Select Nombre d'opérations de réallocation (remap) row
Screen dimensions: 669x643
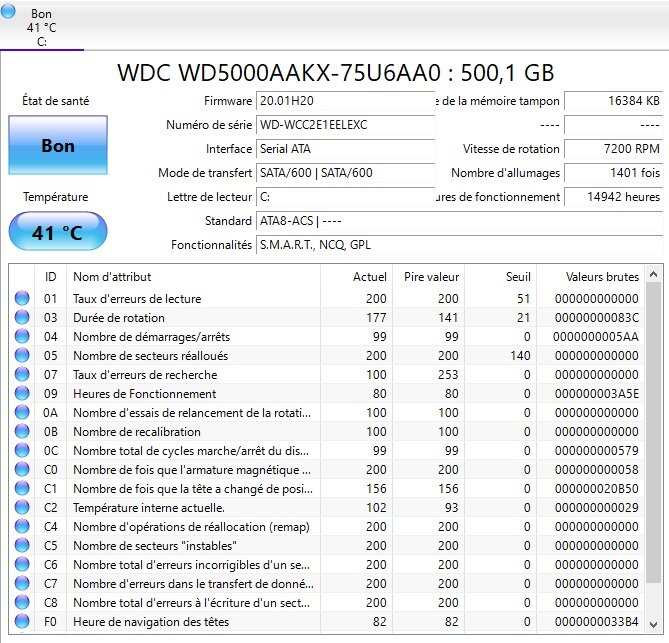tap(191, 527)
